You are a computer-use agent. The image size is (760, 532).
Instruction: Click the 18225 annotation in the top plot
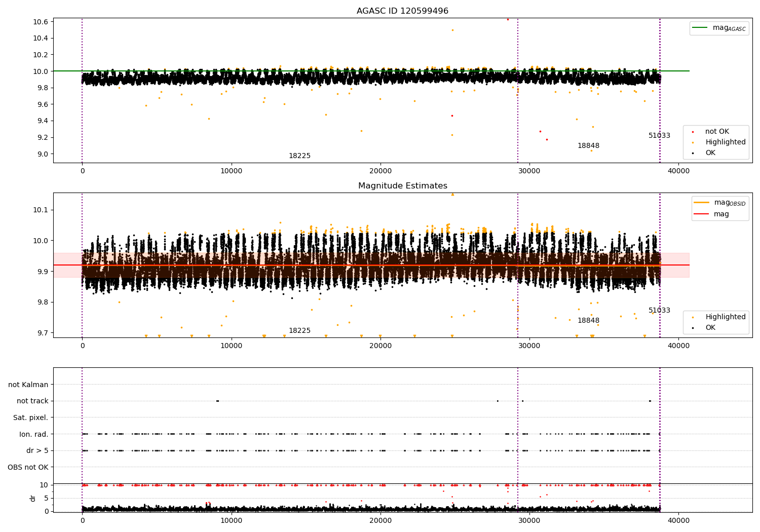click(299, 156)
